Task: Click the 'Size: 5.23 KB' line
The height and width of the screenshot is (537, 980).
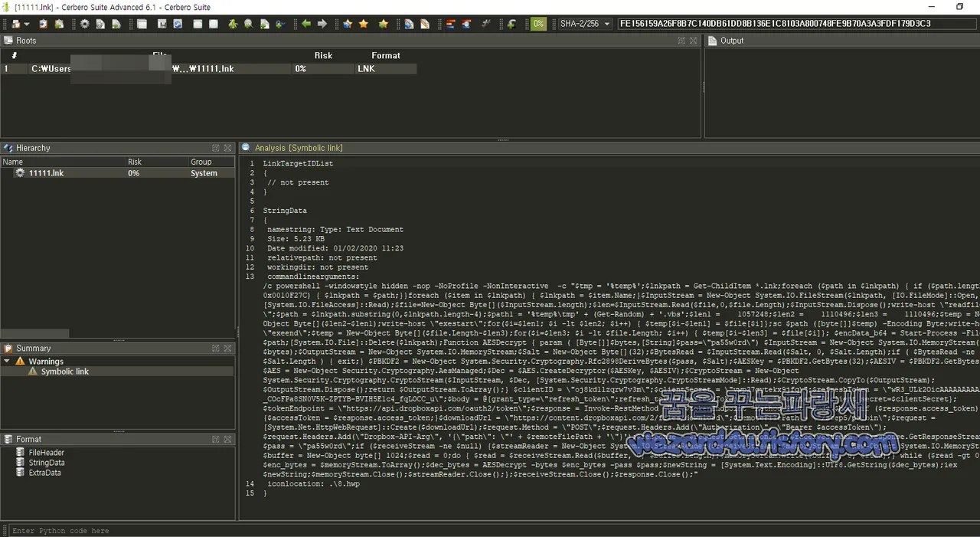Action: [x=296, y=239]
